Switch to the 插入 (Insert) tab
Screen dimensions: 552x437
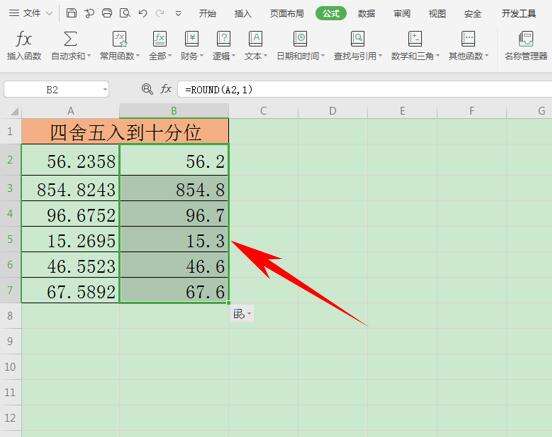(x=243, y=14)
